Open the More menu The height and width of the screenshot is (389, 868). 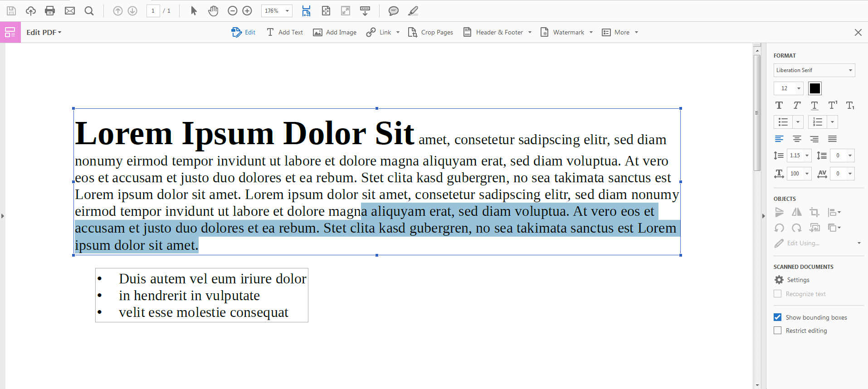(620, 32)
